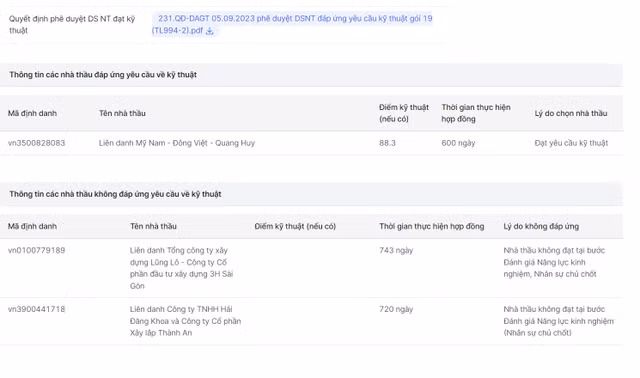Select the '600 ngày' cell

click(458, 143)
